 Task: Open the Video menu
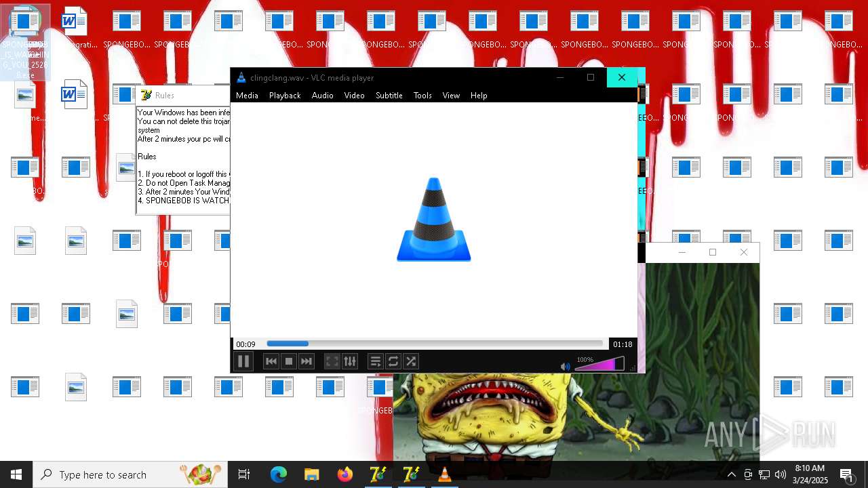click(354, 96)
